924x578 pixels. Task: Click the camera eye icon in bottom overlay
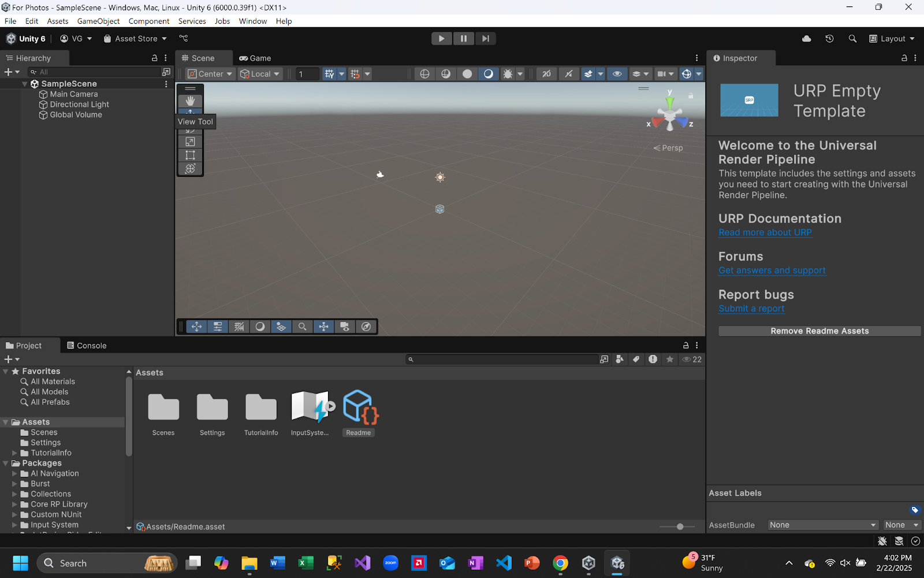tap(345, 327)
